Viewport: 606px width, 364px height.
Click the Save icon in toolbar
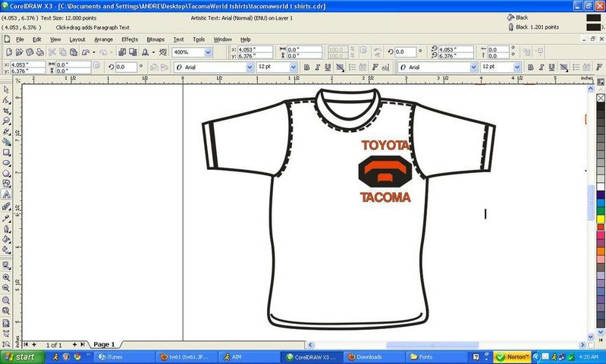pyautogui.click(x=30, y=52)
